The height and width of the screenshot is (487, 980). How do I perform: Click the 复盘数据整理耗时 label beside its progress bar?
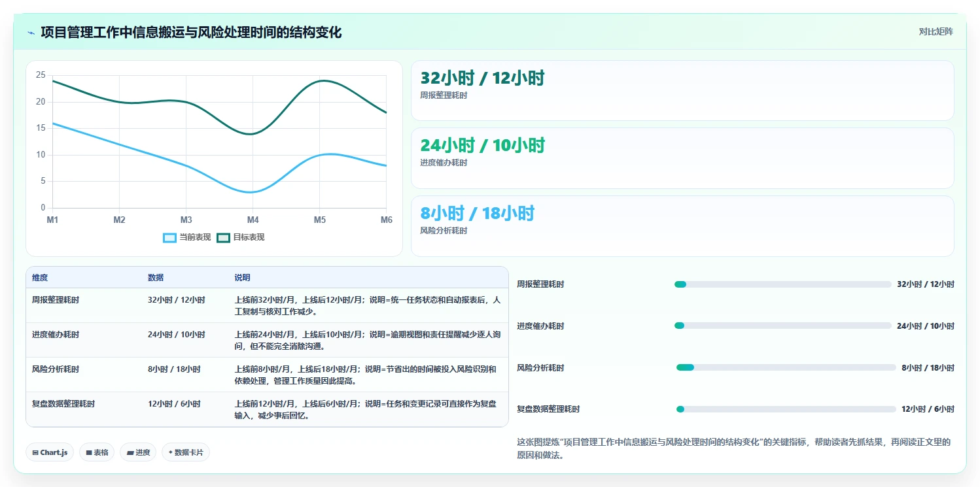pyautogui.click(x=548, y=409)
